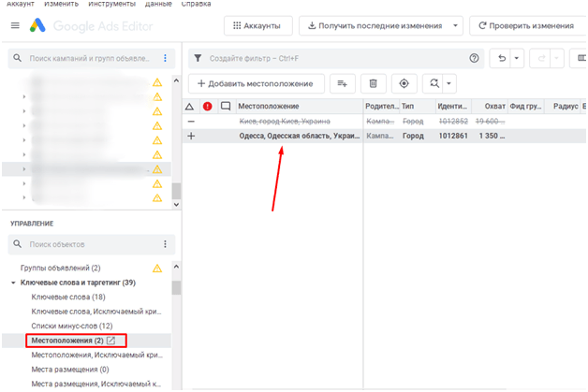Screen dimensions: 588x392
Task: Select the struck-through Киев location row
Action: (x=385, y=122)
